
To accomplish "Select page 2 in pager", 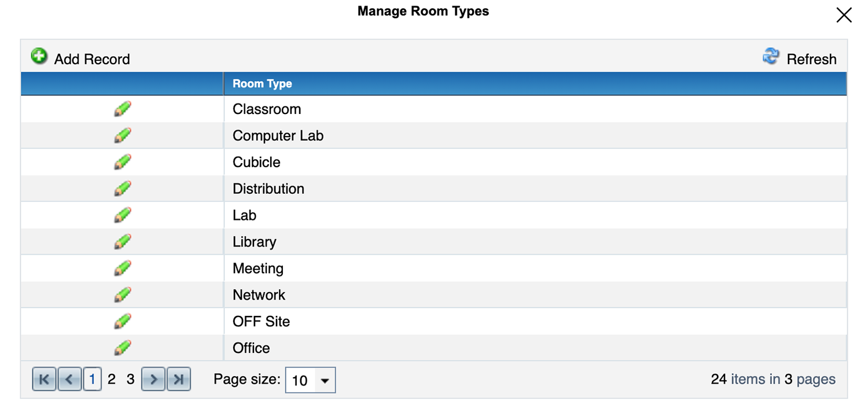I will point(112,380).
